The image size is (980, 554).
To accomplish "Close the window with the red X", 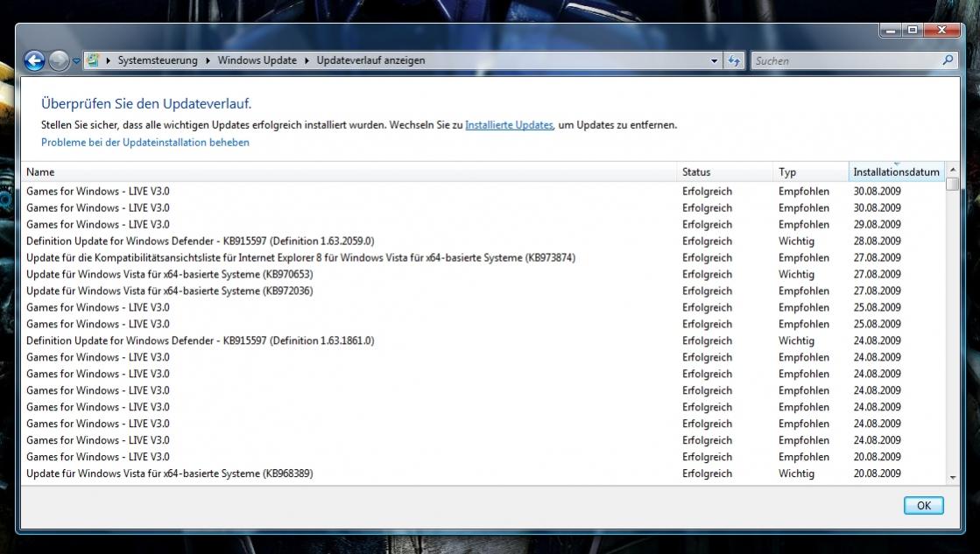I will coord(941,30).
